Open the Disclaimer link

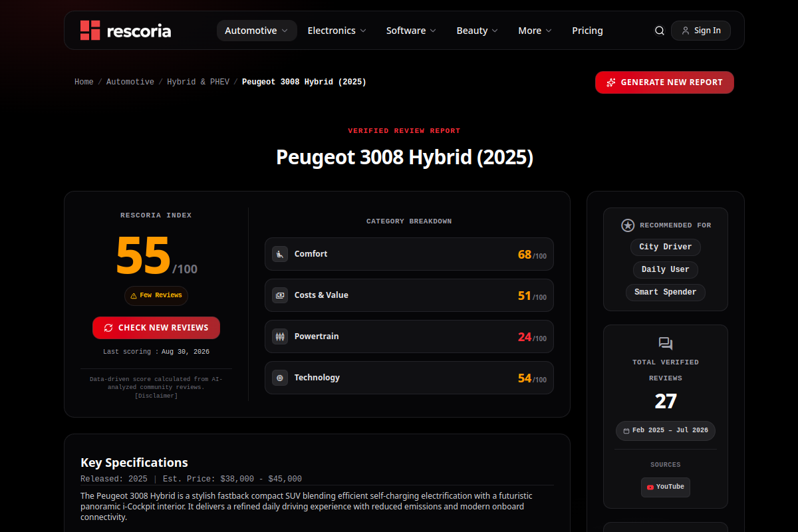coord(156,396)
